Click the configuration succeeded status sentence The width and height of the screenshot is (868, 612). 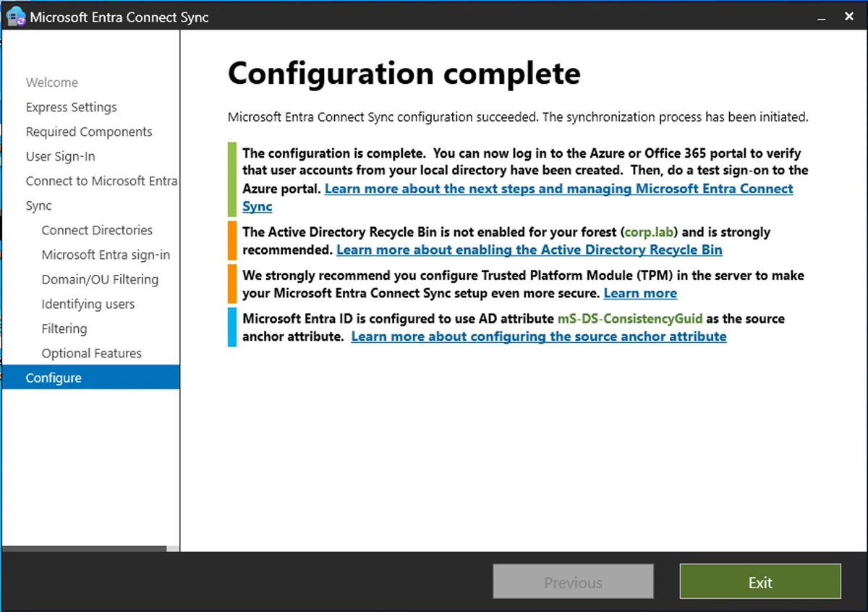[x=518, y=116]
